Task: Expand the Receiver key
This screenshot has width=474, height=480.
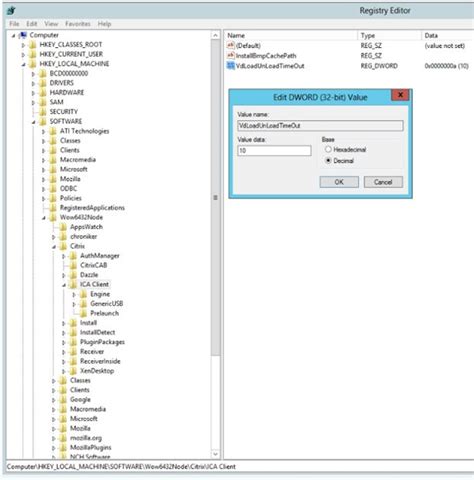Action: (64, 352)
